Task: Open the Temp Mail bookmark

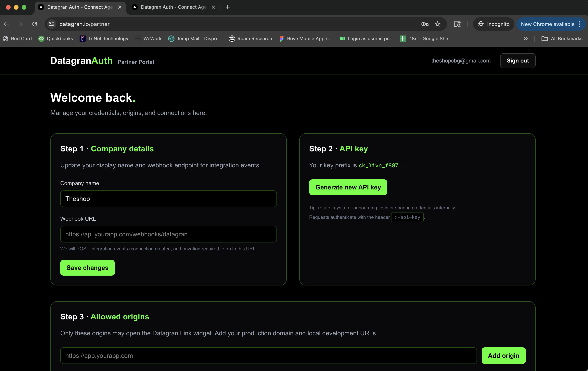Action: (195, 38)
